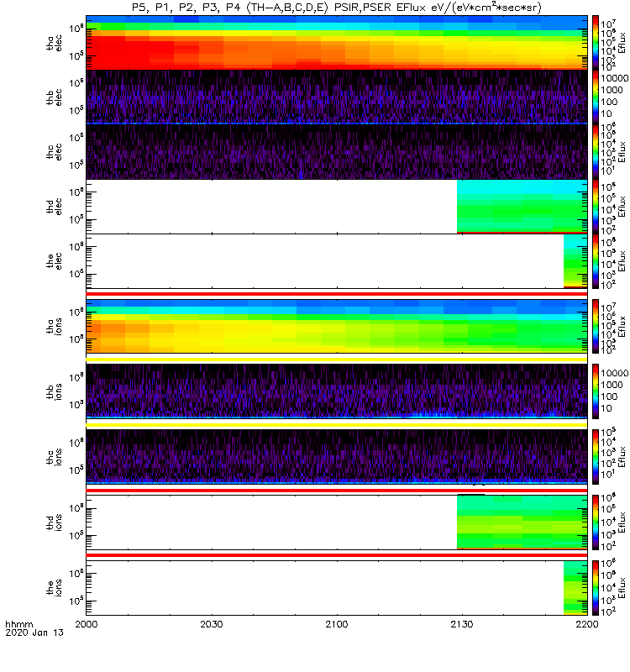Click the '2020 Jan 13' date label
Viewport: 630px width, 672px height.
point(34,633)
